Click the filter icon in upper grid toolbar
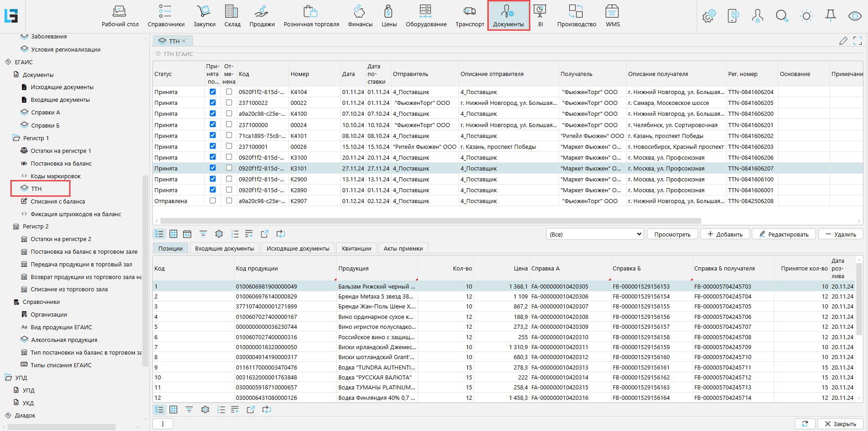 coord(203,234)
